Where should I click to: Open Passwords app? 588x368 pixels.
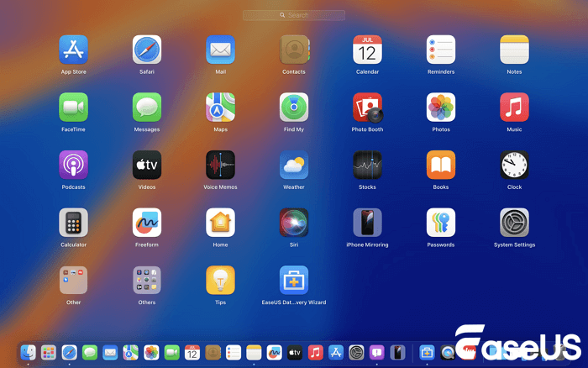click(x=441, y=223)
